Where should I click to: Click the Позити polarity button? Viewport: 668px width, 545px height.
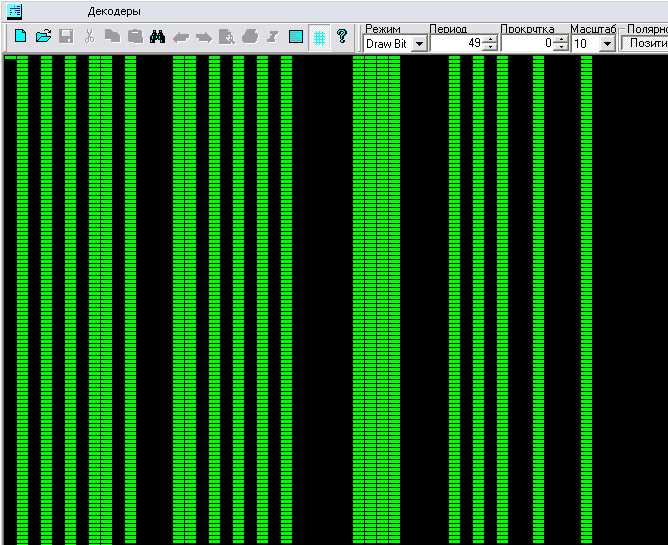[x=645, y=43]
